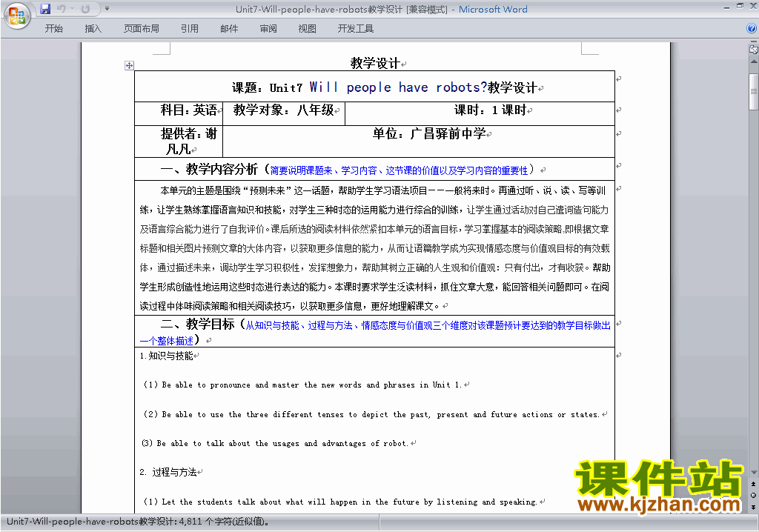Viewport: 759px width, 532px height.
Task: Click the blue underlined text 一个整体描述
Action: [x=167, y=341]
